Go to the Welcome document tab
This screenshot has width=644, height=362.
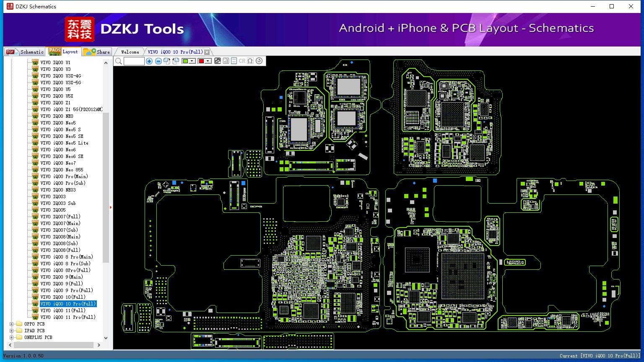pos(130,52)
